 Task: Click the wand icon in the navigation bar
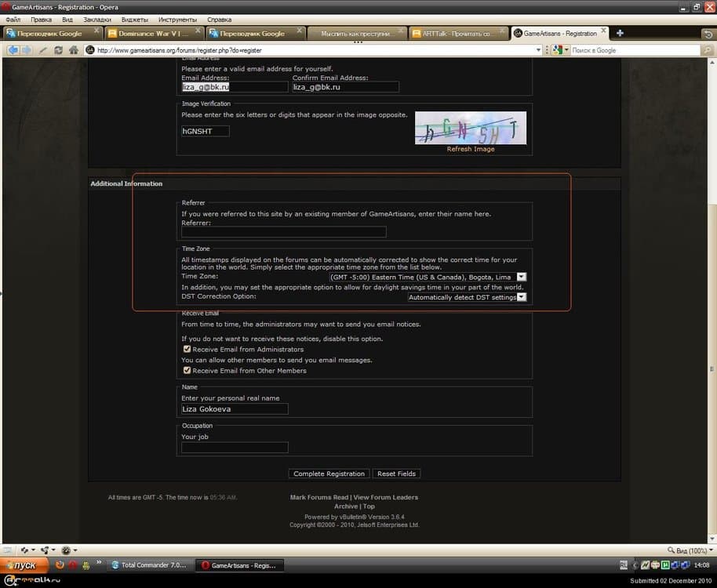(43, 50)
